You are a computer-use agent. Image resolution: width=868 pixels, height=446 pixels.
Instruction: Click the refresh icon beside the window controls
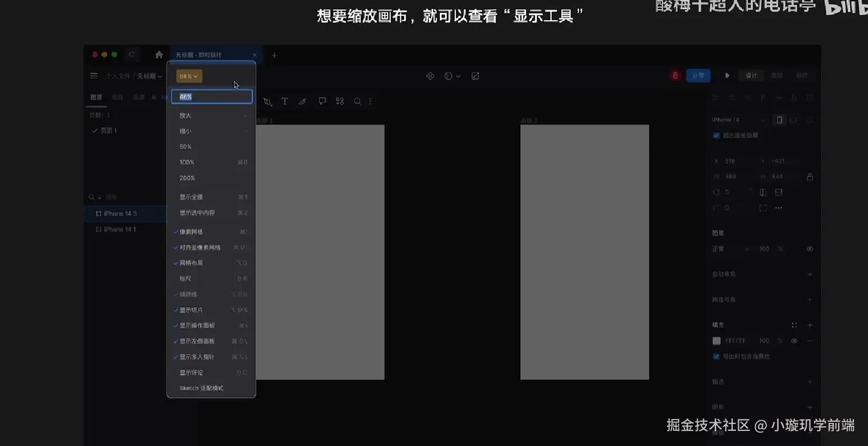click(x=132, y=55)
